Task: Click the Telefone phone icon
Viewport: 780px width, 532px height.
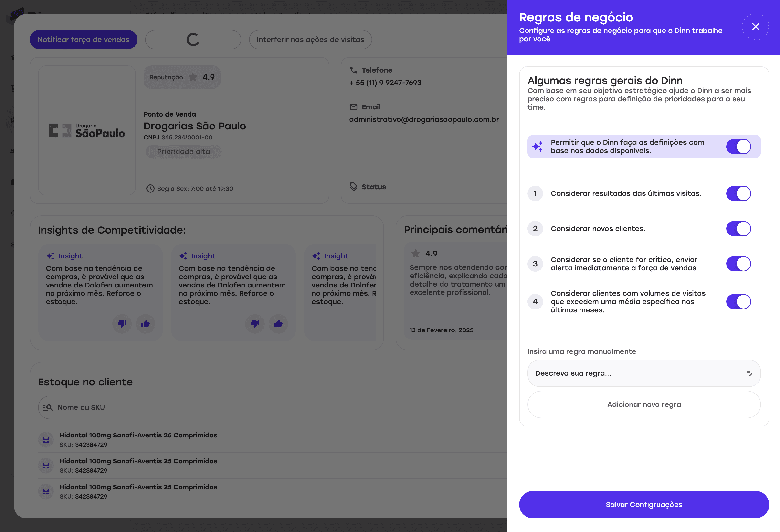Action: tap(353, 70)
